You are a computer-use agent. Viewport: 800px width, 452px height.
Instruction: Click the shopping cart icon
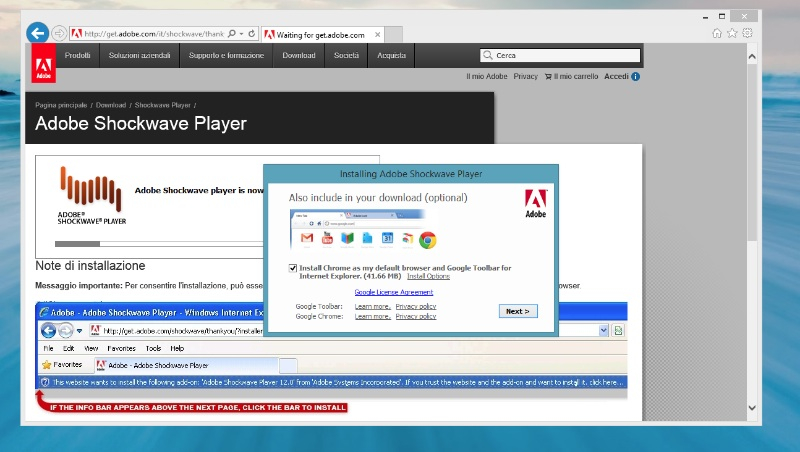click(547, 76)
